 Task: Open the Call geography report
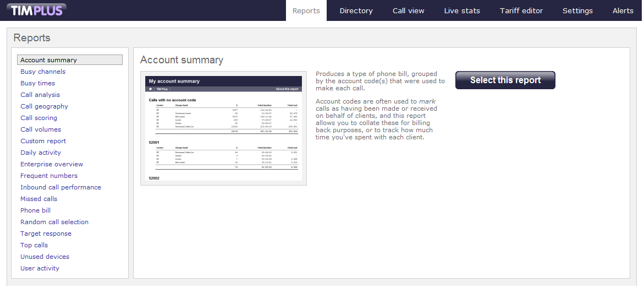(44, 106)
